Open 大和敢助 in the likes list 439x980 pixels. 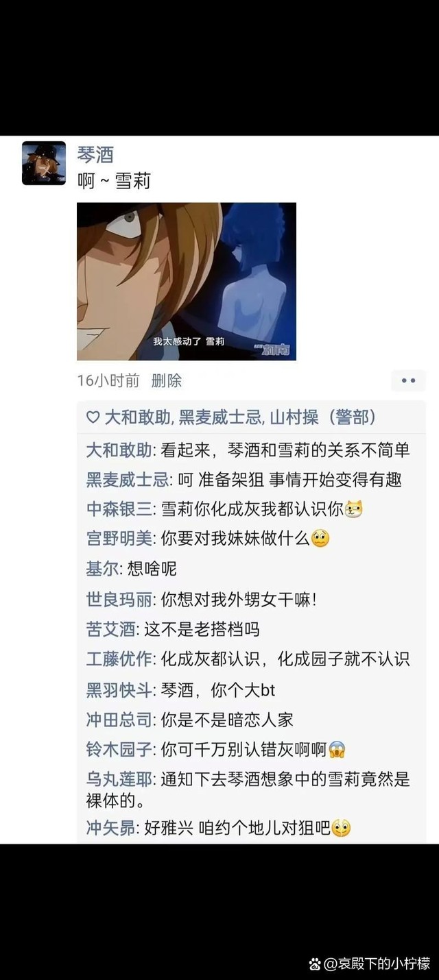[x=139, y=417]
